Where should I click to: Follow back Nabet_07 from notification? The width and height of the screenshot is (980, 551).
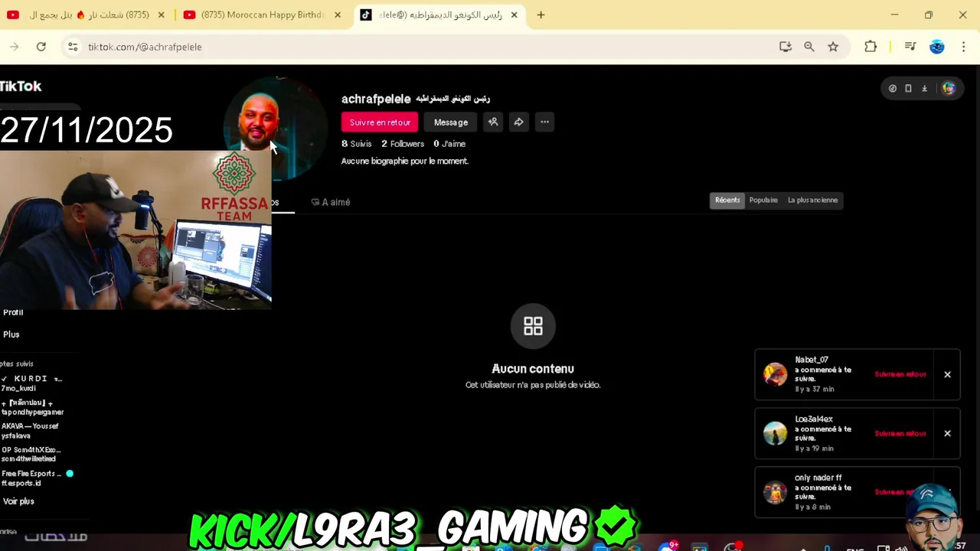coord(900,374)
